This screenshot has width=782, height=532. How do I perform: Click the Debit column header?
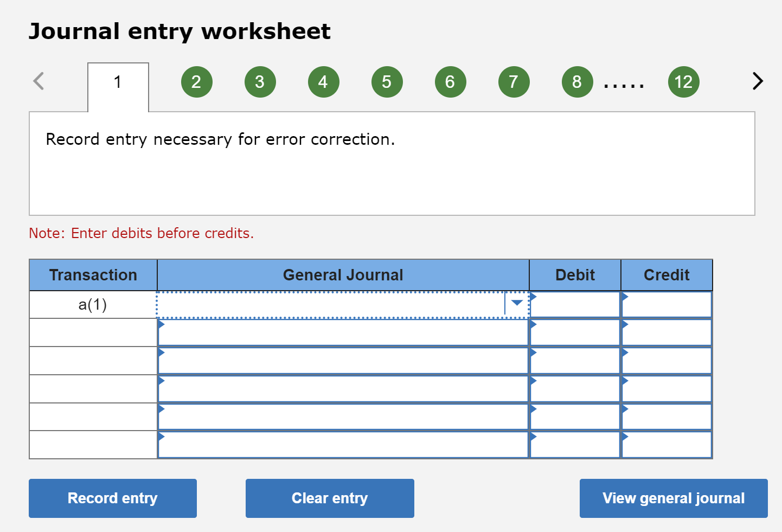pyautogui.click(x=575, y=275)
